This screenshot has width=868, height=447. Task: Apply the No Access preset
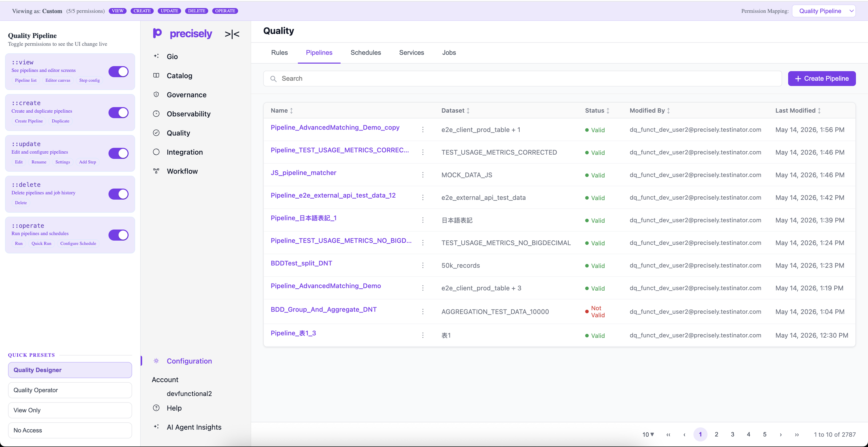70,430
